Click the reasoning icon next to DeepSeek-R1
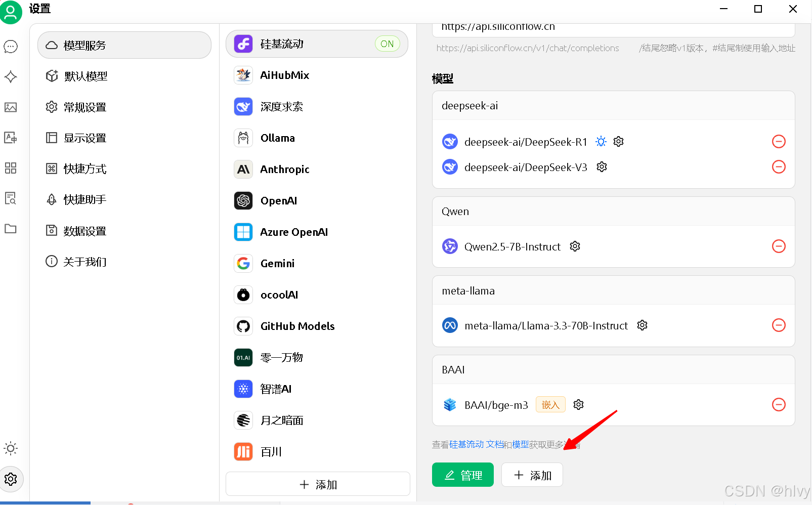The width and height of the screenshot is (812, 505). (x=601, y=142)
